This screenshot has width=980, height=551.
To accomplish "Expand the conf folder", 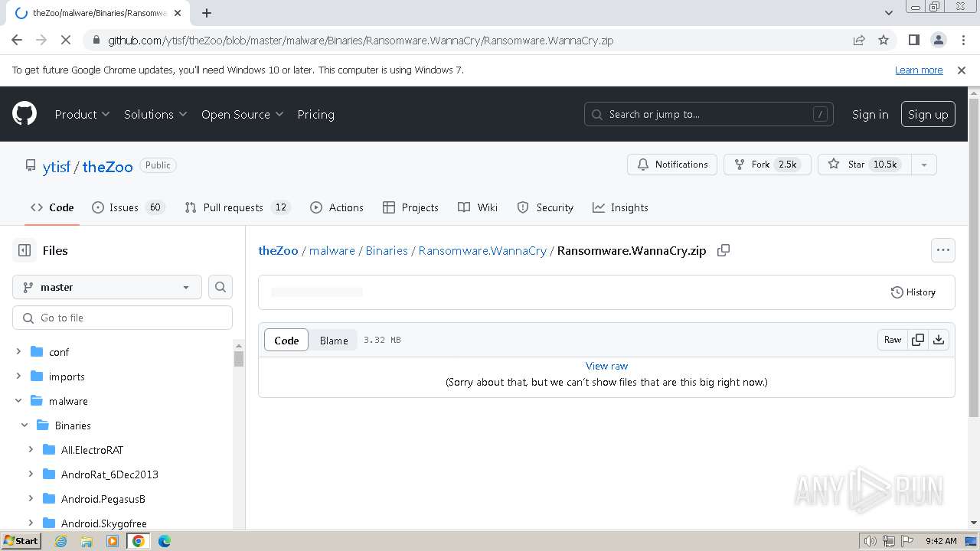I will click(x=18, y=352).
